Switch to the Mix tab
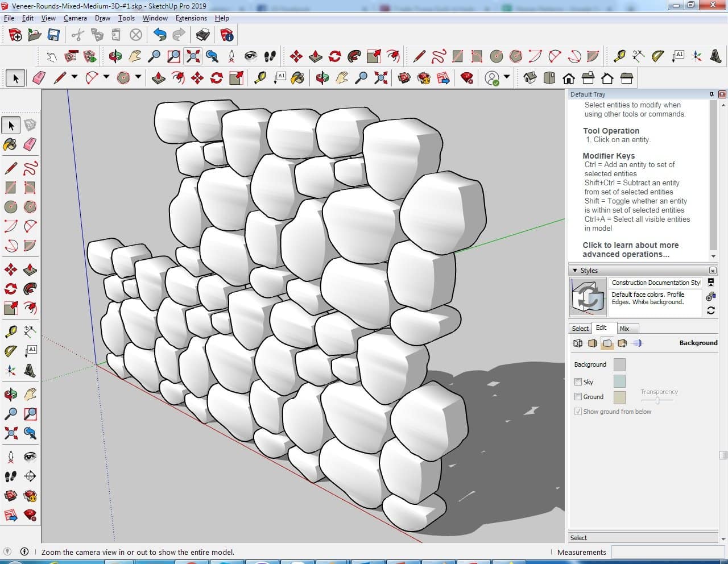728x564 pixels. pyautogui.click(x=624, y=329)
